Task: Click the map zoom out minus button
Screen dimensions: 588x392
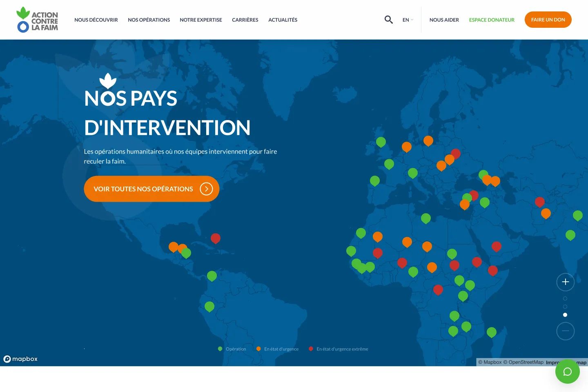Action: coord(565,331)
